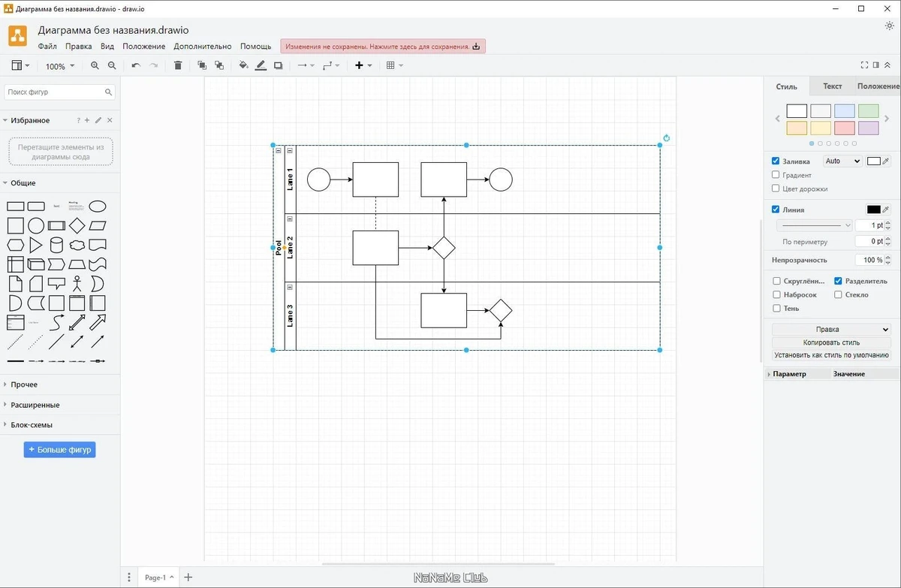Open the Правка dropdown in style panel
Screen dimensions: 901x588
point(831,329)
